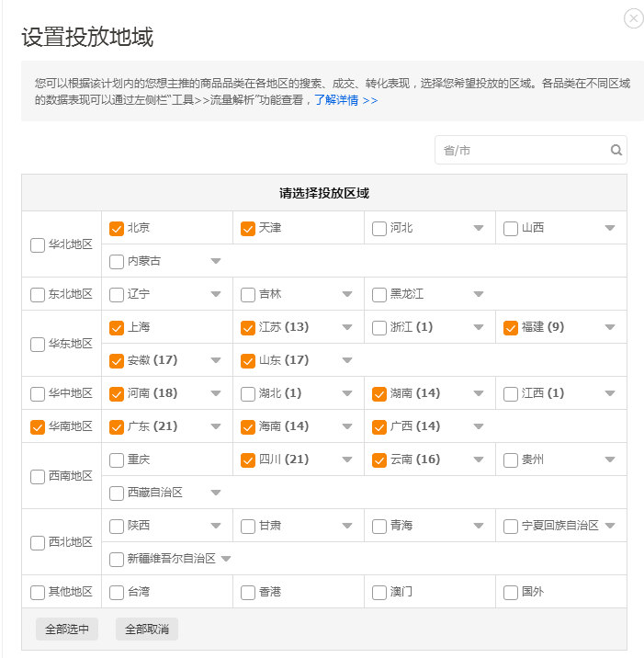Viewport: 644px width, 658px height.
Task: Open the 了解详情 >> link
Action: (x=346, y=100)
